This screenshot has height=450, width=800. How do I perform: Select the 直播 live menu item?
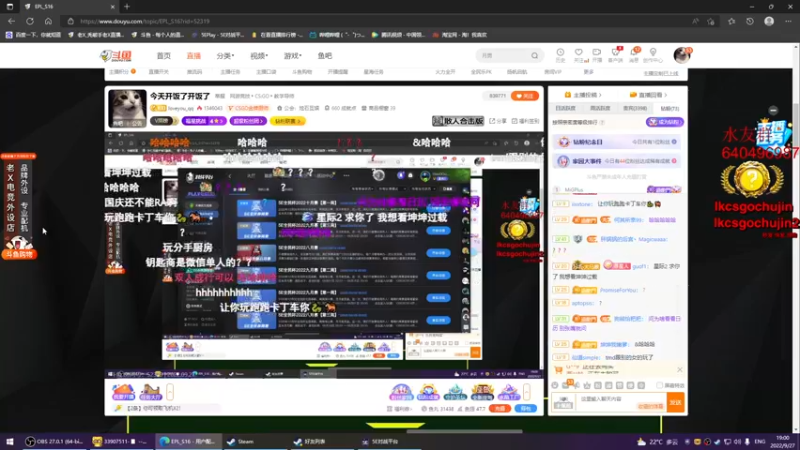click(193, 56)
